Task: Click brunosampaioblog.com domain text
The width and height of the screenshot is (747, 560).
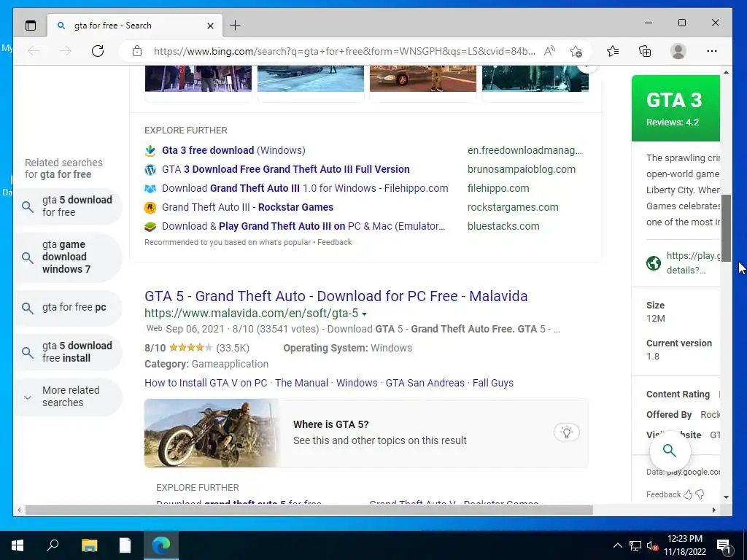Action: pyautogui.click(x=521, y=169)
